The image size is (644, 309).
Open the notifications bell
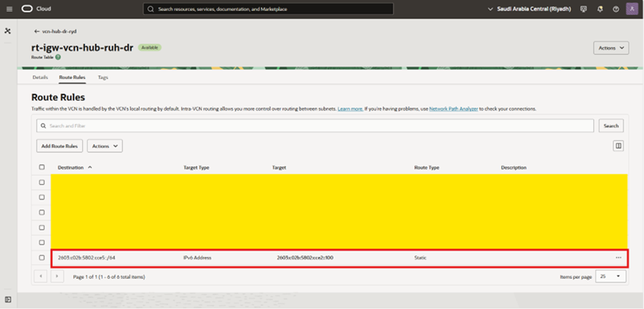600,9
